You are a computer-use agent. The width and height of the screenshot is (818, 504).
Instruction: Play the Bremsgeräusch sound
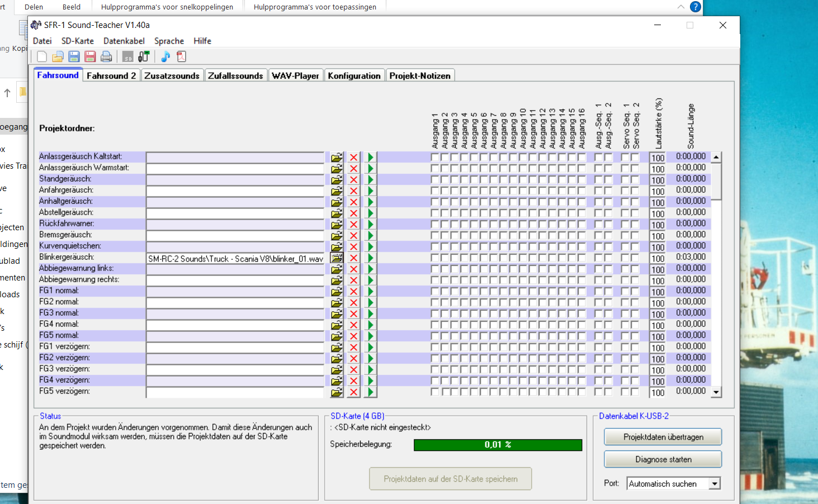370,236
